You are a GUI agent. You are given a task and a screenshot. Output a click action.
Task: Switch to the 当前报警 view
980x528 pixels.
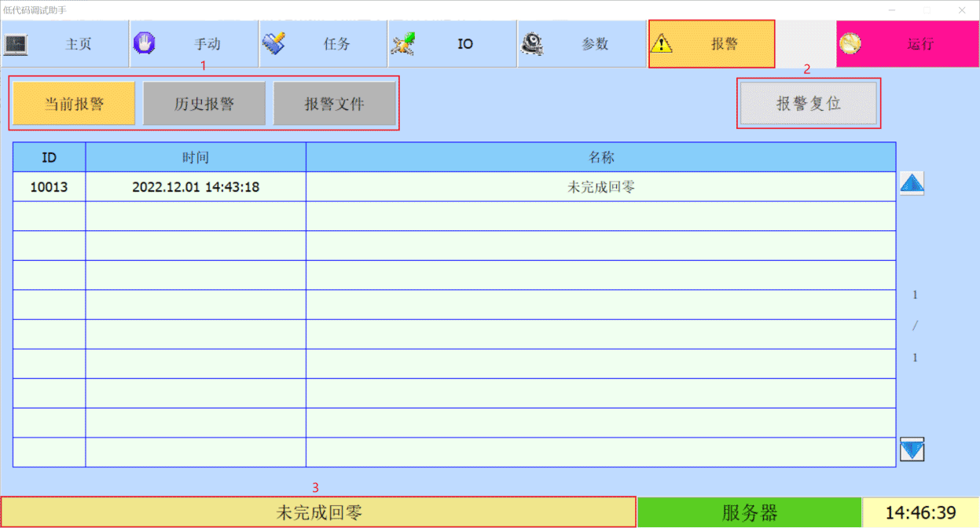click(x=74, y=104)
